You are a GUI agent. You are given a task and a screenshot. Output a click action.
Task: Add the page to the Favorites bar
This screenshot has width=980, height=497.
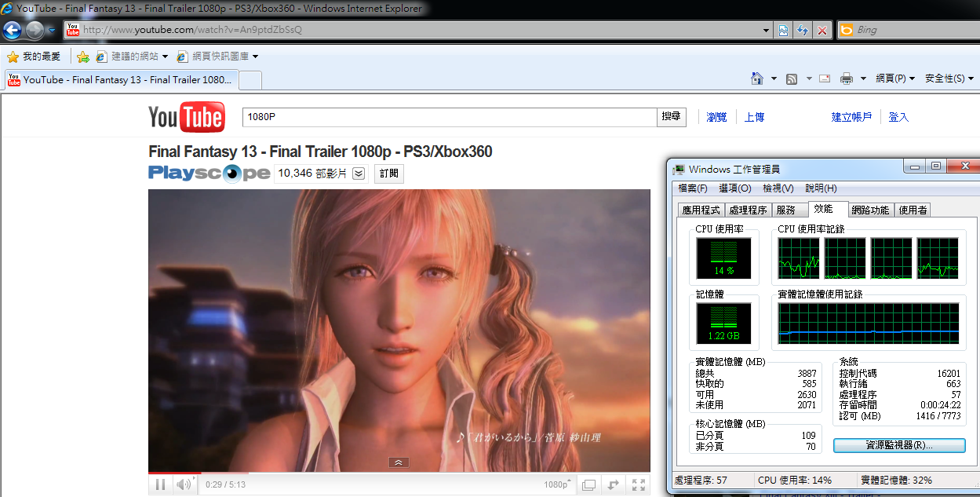coord(83,57)
